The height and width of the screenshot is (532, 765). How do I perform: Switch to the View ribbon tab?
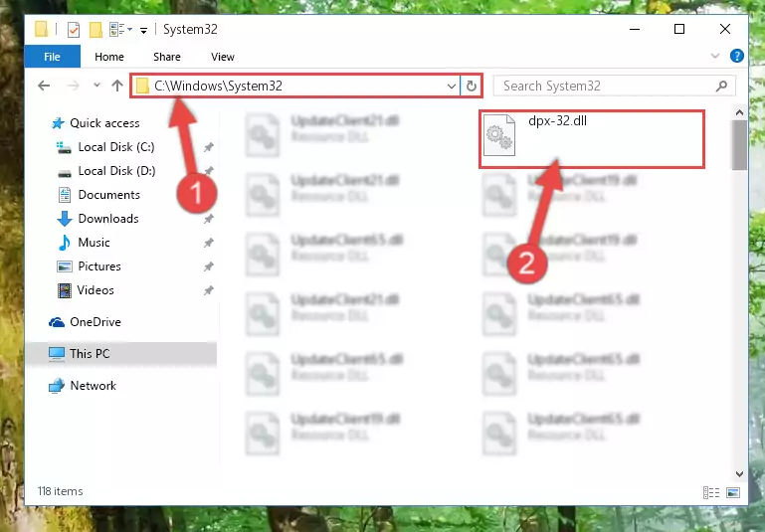click(x=223, y=57)
